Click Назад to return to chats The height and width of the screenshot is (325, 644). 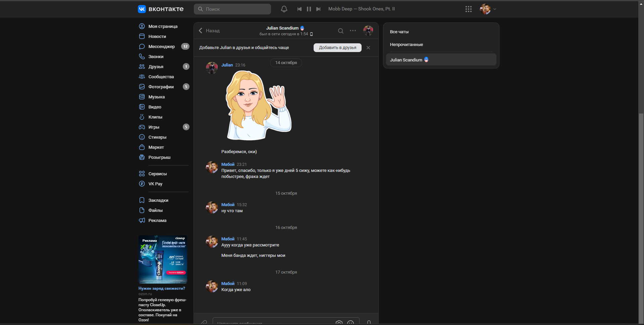pos(209,31)
